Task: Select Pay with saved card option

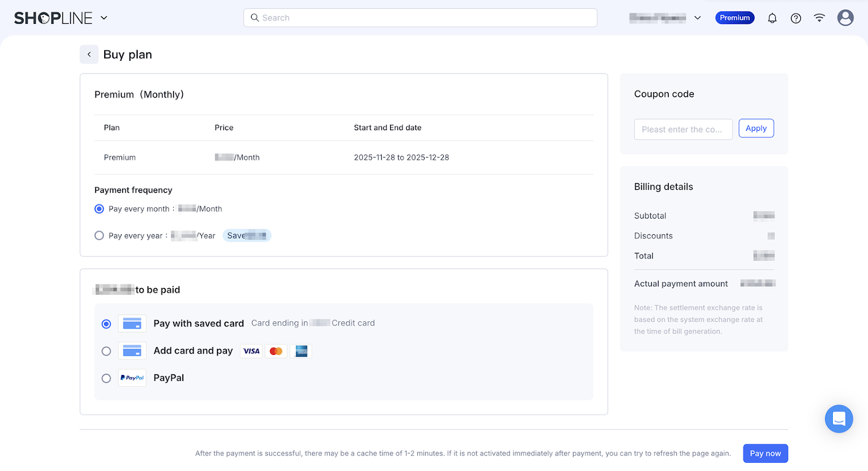Action: click(x=106, y=324)
